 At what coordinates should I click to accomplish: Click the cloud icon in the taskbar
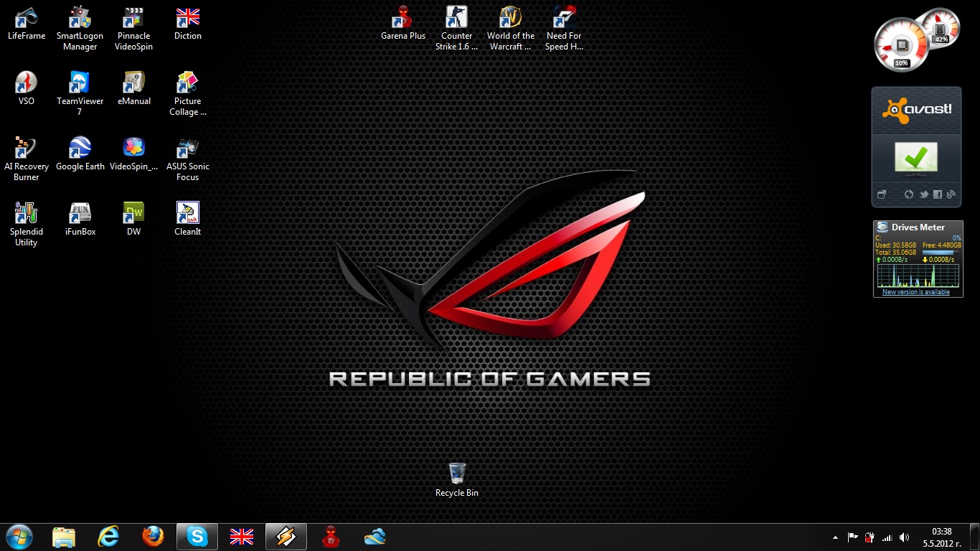click(375, 537)
